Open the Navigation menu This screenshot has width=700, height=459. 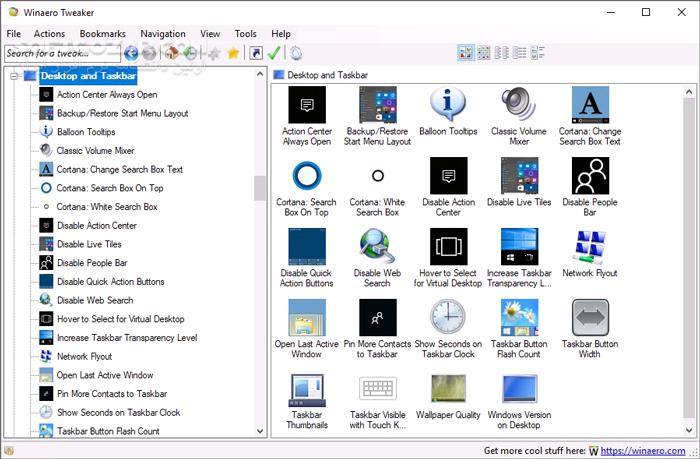pyautogui.click(x=162, y=33)
